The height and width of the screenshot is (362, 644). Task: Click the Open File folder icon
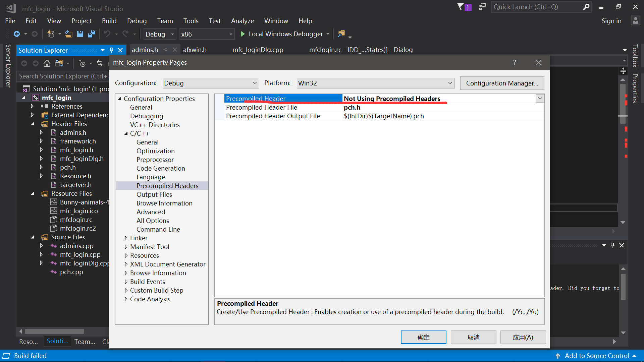tap(68, 34)
